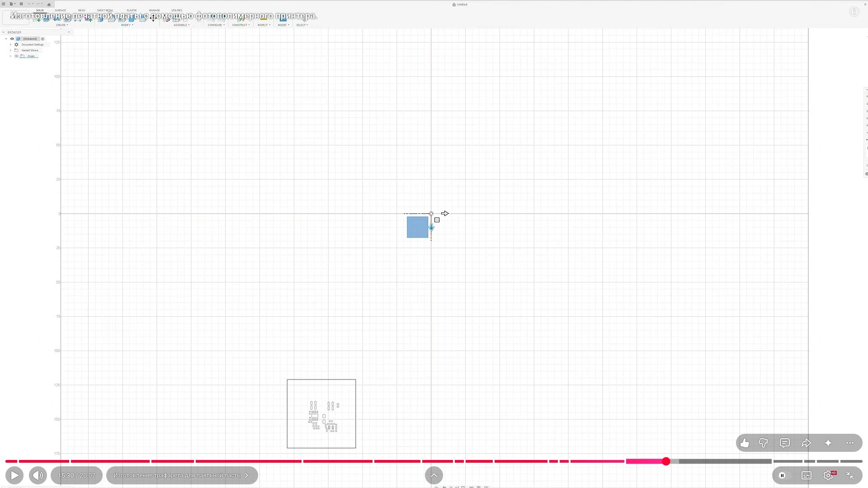Play the video
Image resolution: width=868 pixels, height=488 pixels.
(x=14, y=475)
